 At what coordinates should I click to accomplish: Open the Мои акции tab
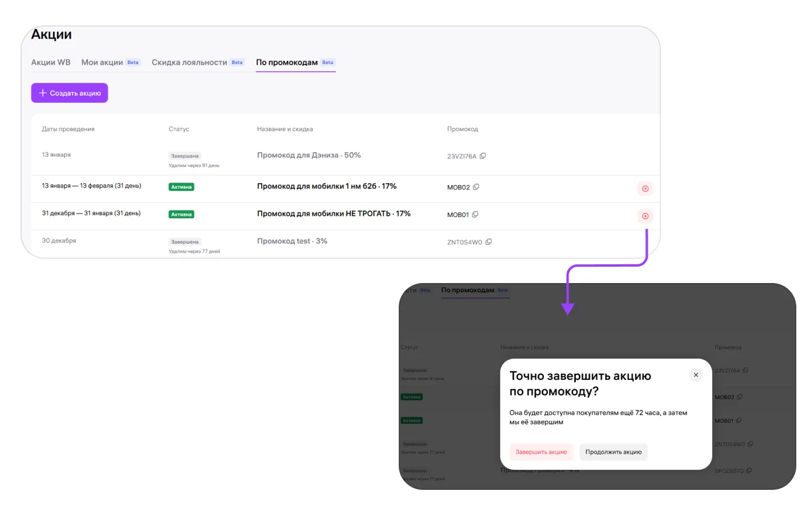tap(102, 62)
